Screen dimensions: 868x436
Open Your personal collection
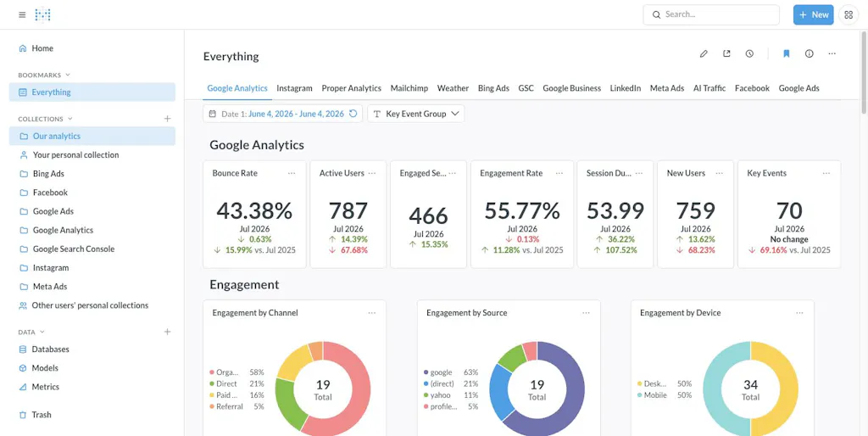click(x=92, y=154)
